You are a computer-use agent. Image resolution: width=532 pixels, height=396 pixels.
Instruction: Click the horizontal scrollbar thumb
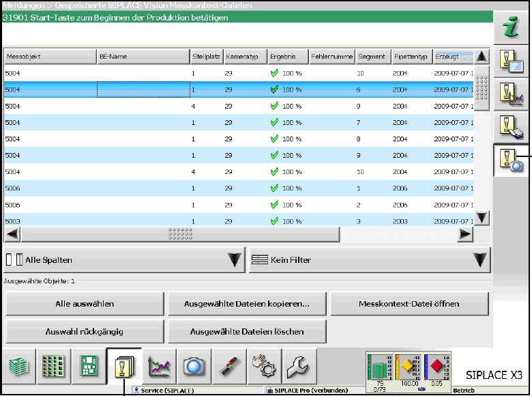click(180, 234)
